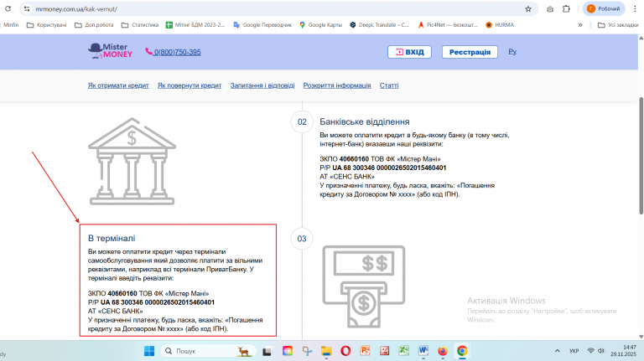Open the Google Переводчик bookmark
The image size is (644, 361).
[262, 25]
